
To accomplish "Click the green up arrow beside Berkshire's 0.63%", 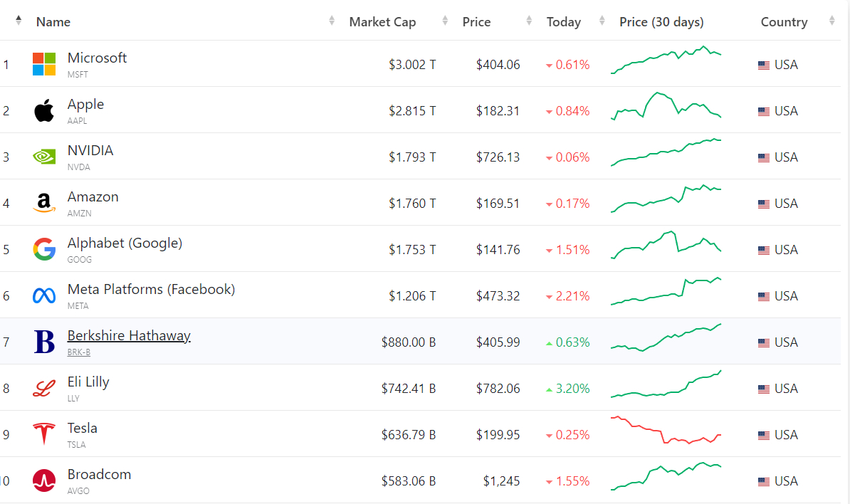I will pyautogui.click(x=549, y=343).
